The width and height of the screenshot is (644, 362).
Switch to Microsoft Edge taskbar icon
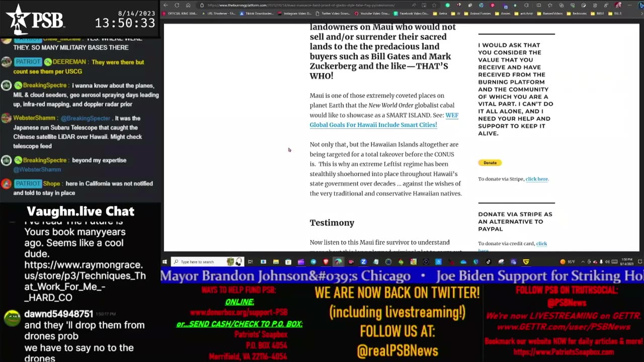click(x=338, y=261)
